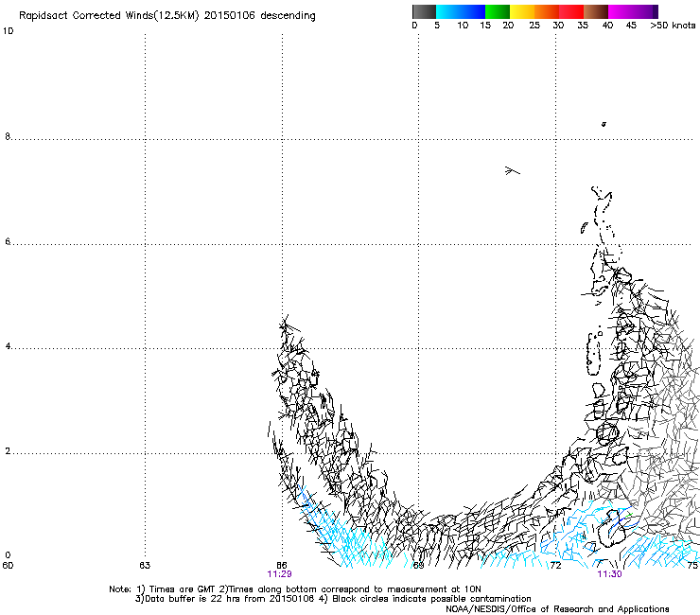The width and height of the screenshot is (700, 615).
Task: Click the cyan-to-blue 5-15 knots color band
Action: pos(461,11)
